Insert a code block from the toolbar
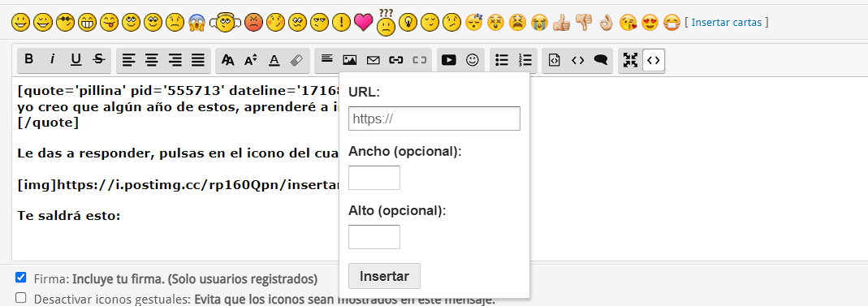Screen dimensions: 868x306 coord(577,60)
